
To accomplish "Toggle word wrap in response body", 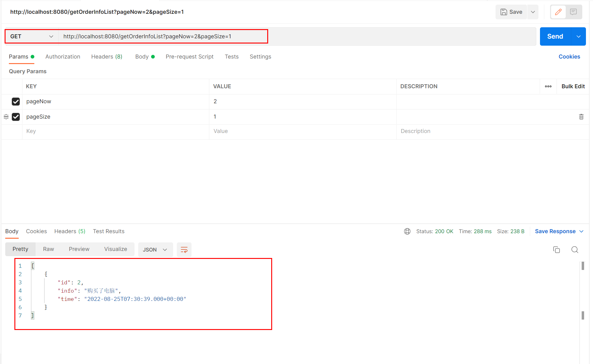I will click(x=184, y=250).
